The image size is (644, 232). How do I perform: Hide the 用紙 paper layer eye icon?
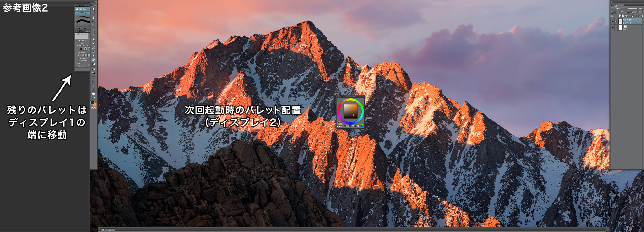[613, 28]
